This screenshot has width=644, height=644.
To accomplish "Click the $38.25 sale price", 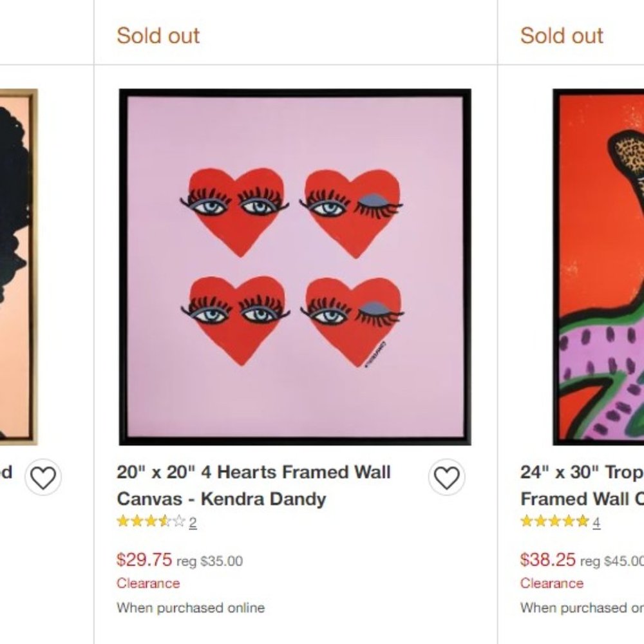I will (x=547, y=560).
